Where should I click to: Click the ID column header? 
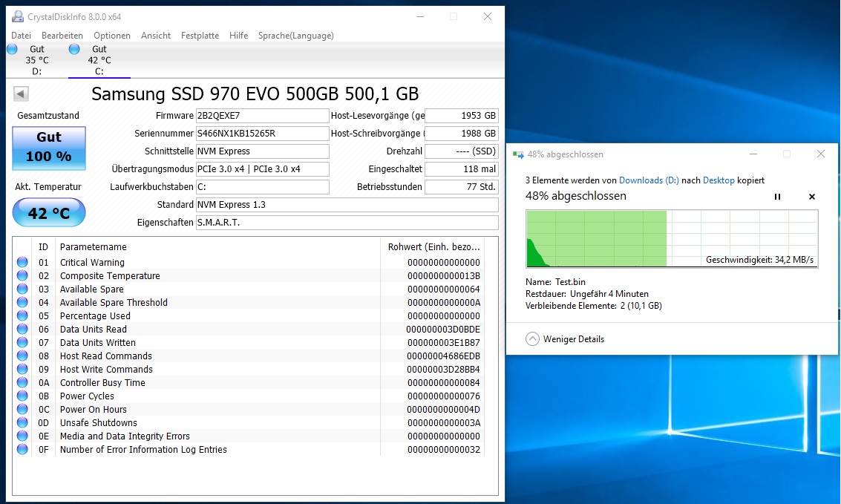click(x=44, y=246)
